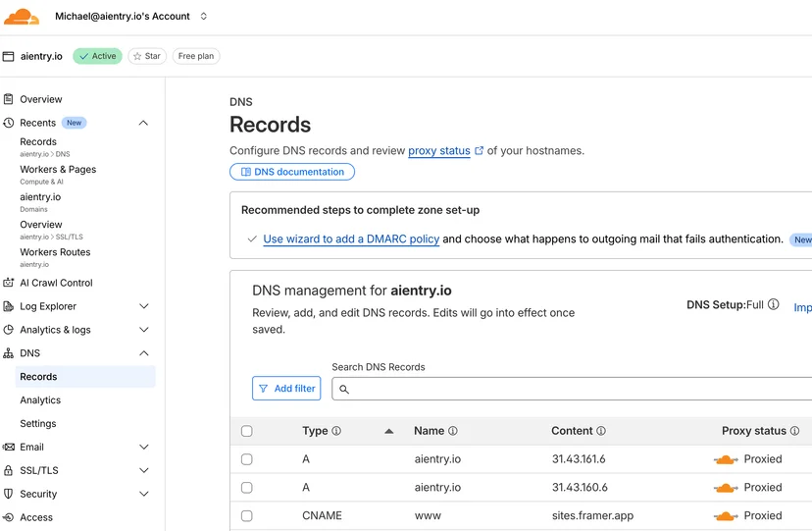Image resolution: width=812 pixels, height=531 pixels.
Task: Click the Proxy status column info icon
Action: click(794, 431)
